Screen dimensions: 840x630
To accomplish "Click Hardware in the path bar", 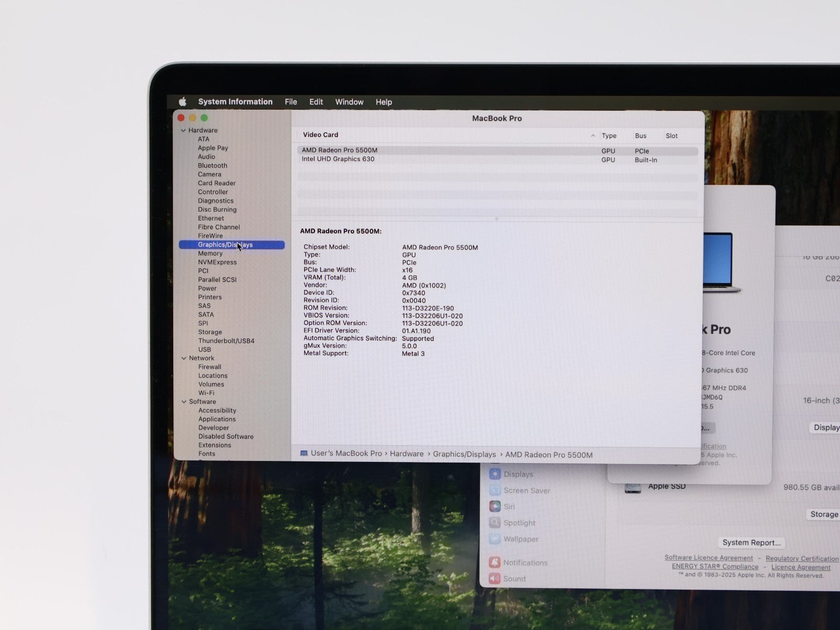I will click(x=406, y=454).
